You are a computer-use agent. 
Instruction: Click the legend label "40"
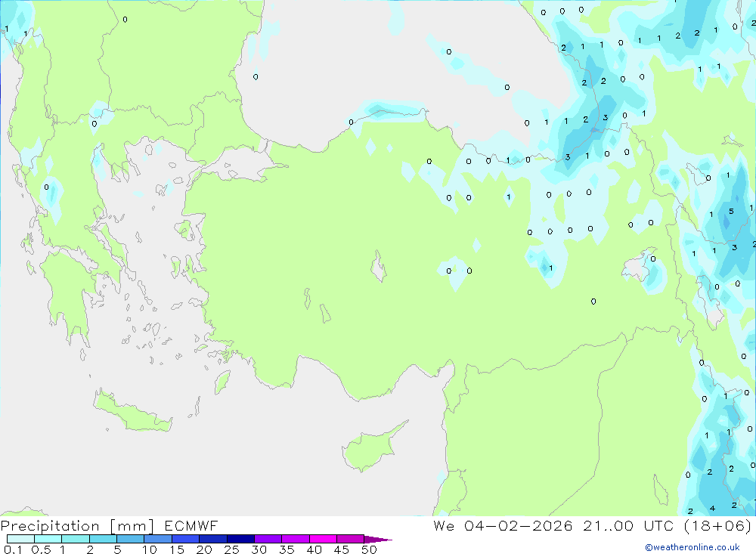click(314, 549)
